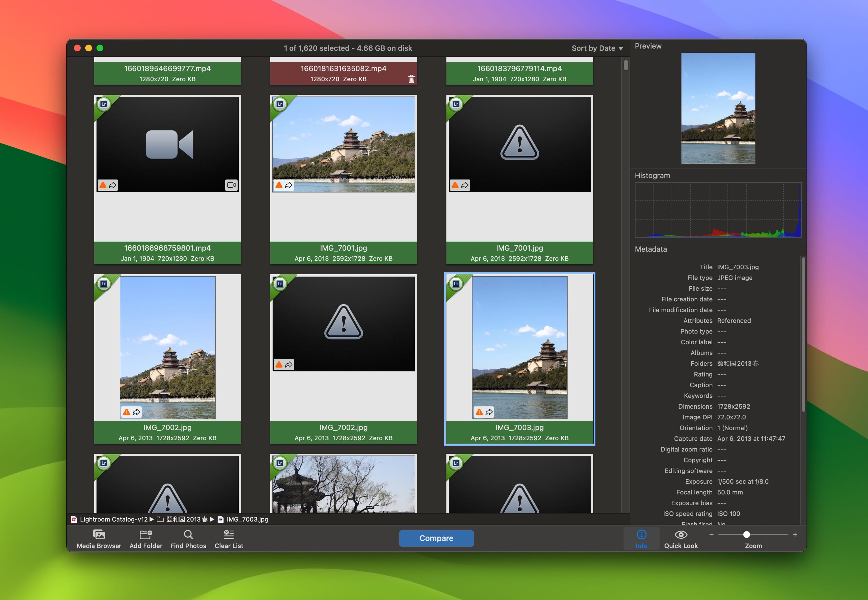Click trash icon on 1660181631635082.mp4

(x=411, y=79)
